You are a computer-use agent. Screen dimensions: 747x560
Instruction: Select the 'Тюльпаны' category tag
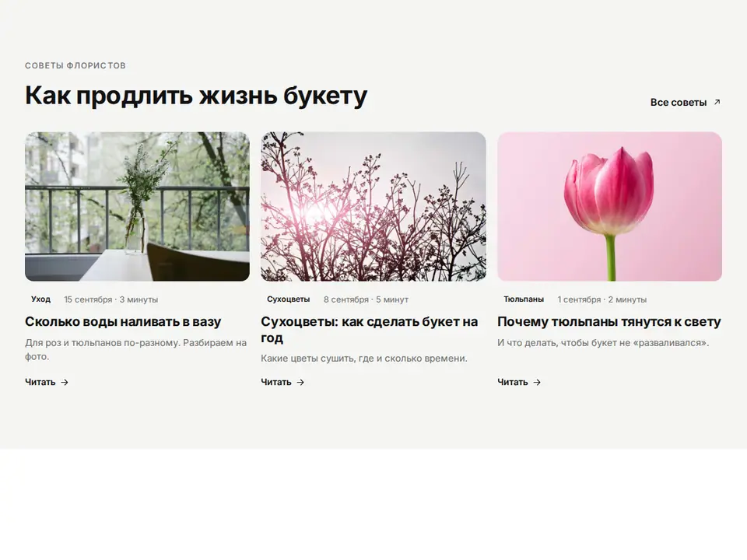coord(524,299)
